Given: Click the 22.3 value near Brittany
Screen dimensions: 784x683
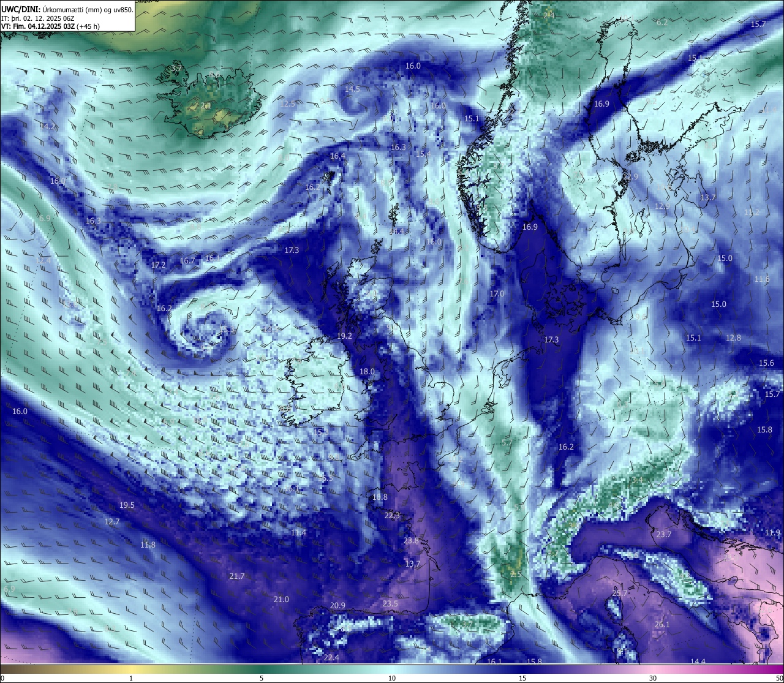Looking at the screenshot, I should click(392, 516).
